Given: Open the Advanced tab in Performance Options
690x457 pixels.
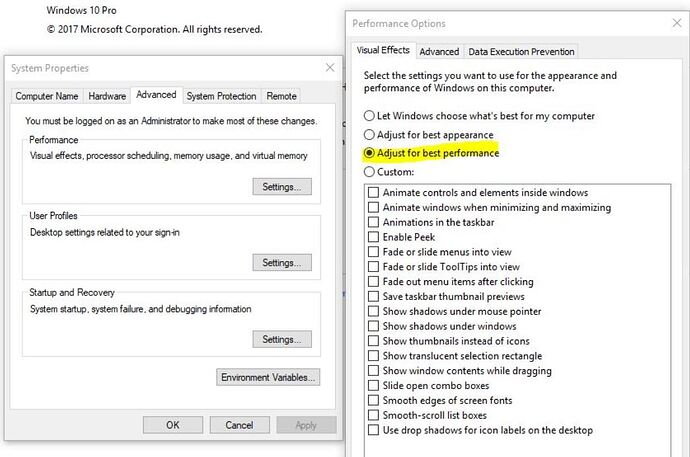Looking at the screenshot, I should coord(439,51).
